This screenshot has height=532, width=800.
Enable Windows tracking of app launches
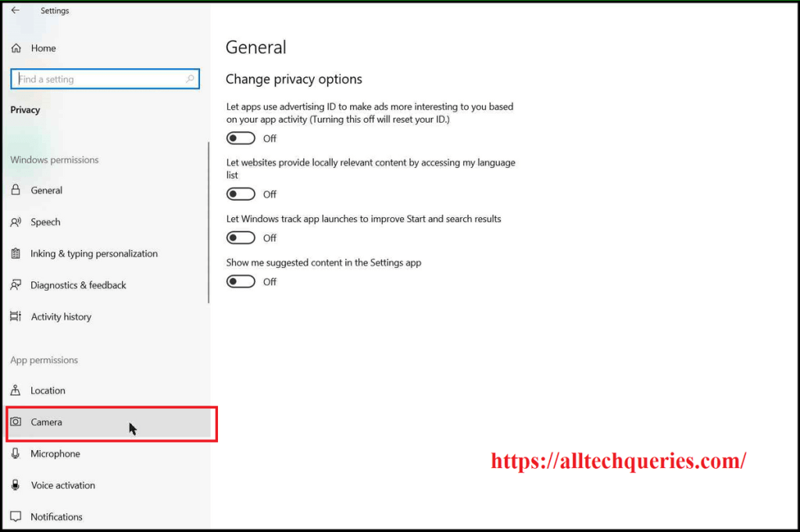pyautogui.click(x=241, y=237)
